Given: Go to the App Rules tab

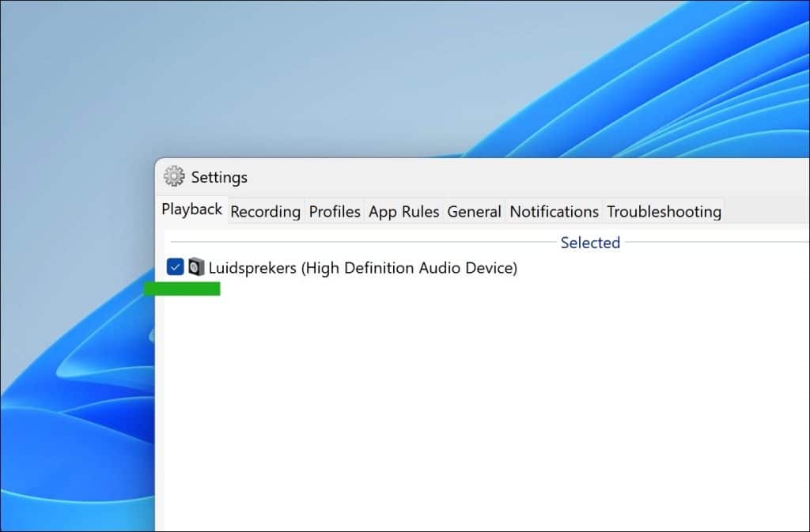Looking at the screenshot, I should (403, 212).
